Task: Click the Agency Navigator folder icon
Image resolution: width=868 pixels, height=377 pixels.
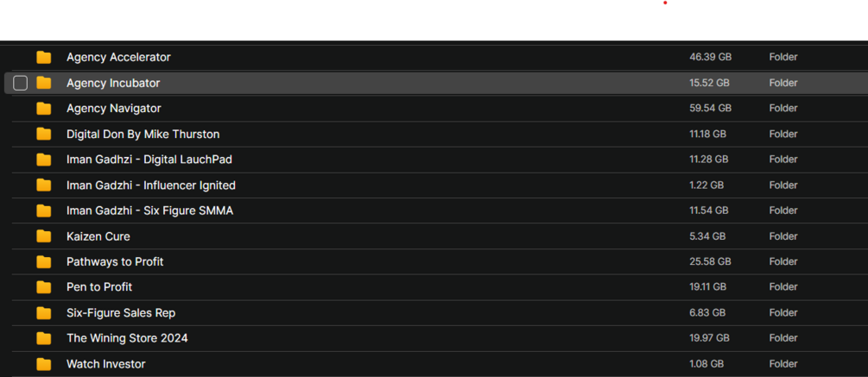Action: click(x=44, y=109)
